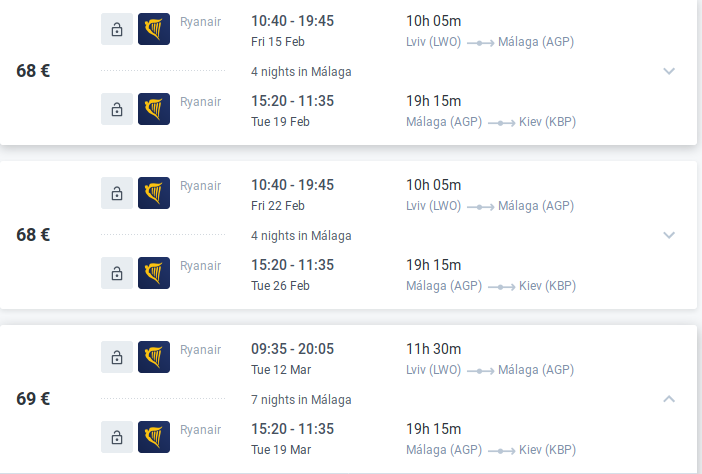This screenshot has width=702, height=474.
Task: Select the 69 € trip price
Action: (x=34, y=399)
